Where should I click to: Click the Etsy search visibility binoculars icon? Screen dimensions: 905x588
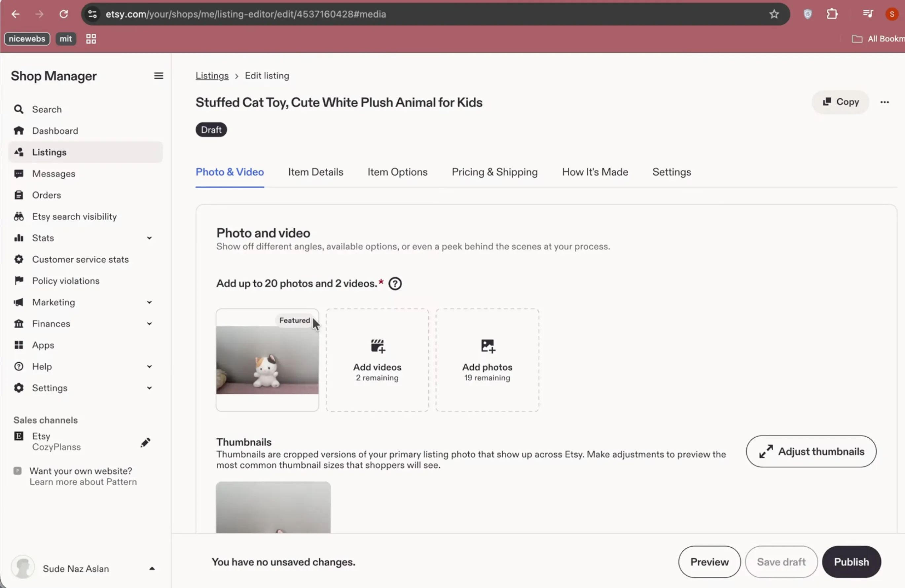tap(18, 216)
